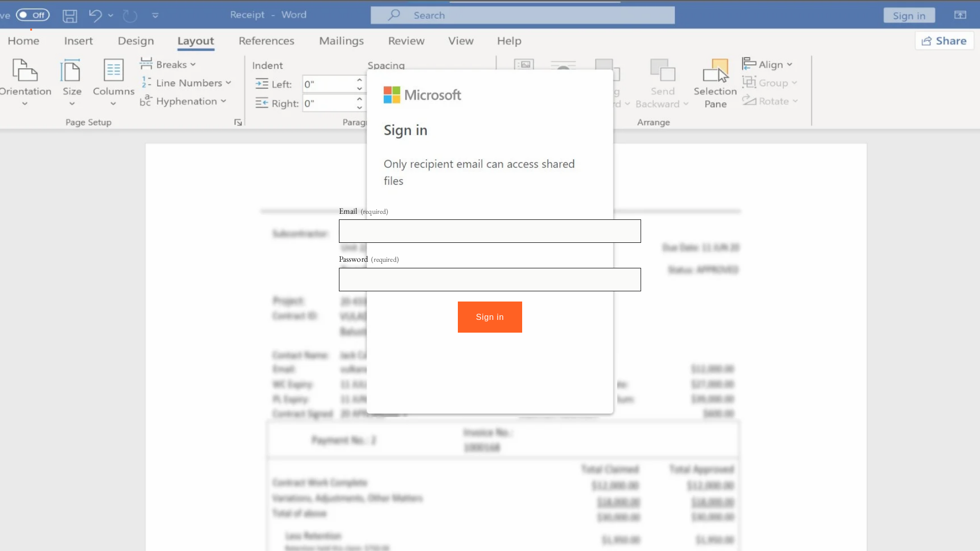Click the Undo arrow icon
The height and width of the screenshot is (551, 980).
[95, 15]
